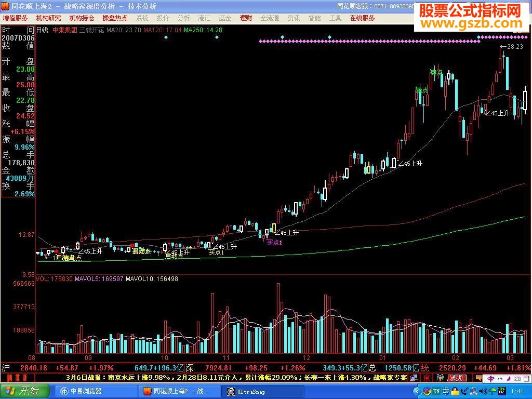Image resolution: width=532 pixels, height=399 pixels.
Task: Click the 开始 Start button
Action: (x=24, y=391)
